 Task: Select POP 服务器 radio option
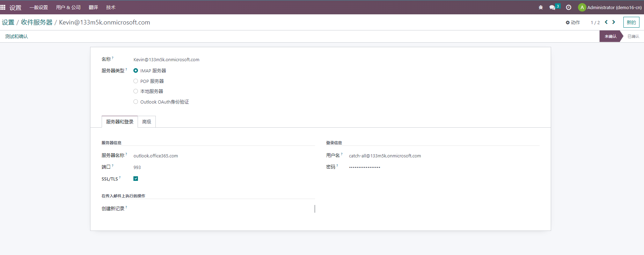tap(136, 81)
